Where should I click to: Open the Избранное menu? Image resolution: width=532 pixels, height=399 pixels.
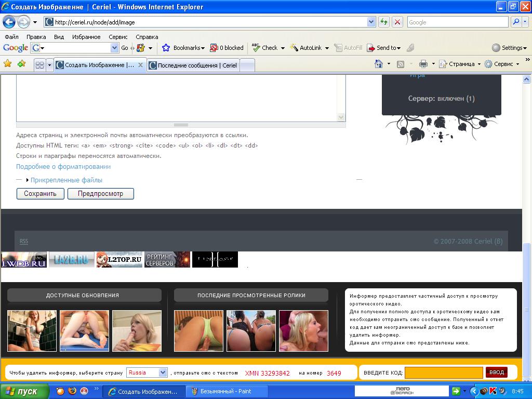coord(86,37)
